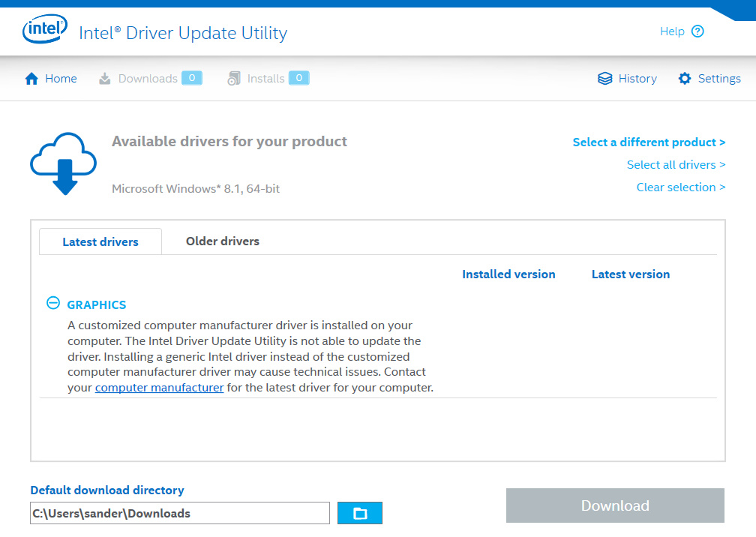
Task: Click the Intel Driver Update Utility title
Action: 183,33
